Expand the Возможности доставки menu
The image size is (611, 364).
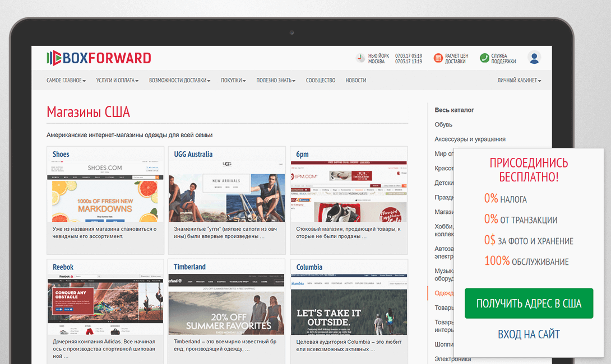click(179, 80)
